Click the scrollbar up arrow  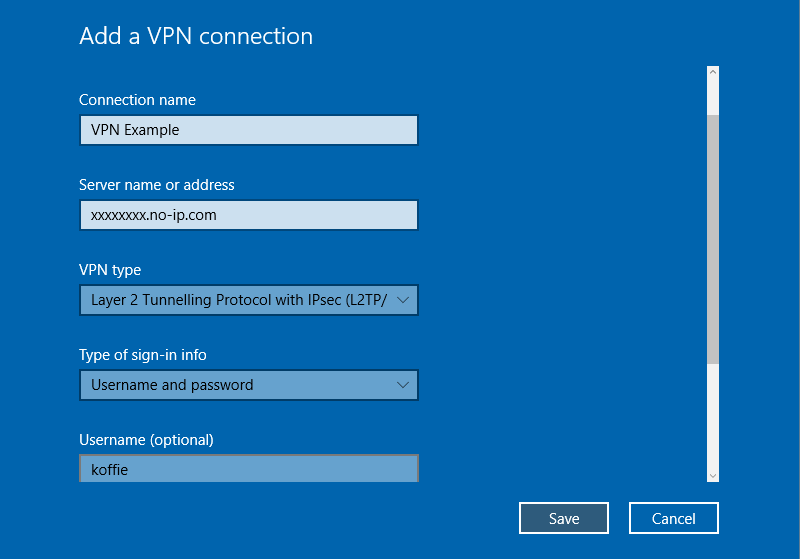pyautogui.click(x=713, y=72)
